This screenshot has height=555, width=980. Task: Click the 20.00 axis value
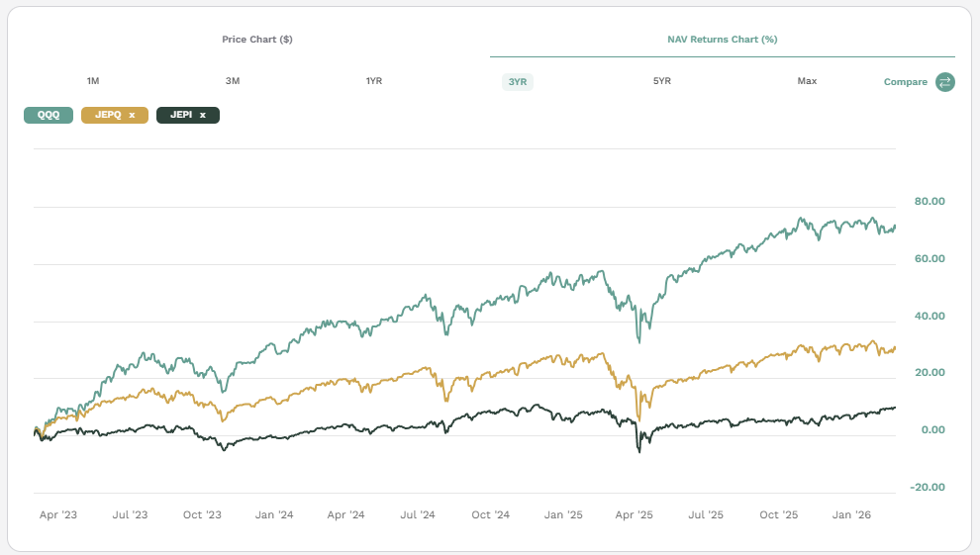[x=930, y=373]
